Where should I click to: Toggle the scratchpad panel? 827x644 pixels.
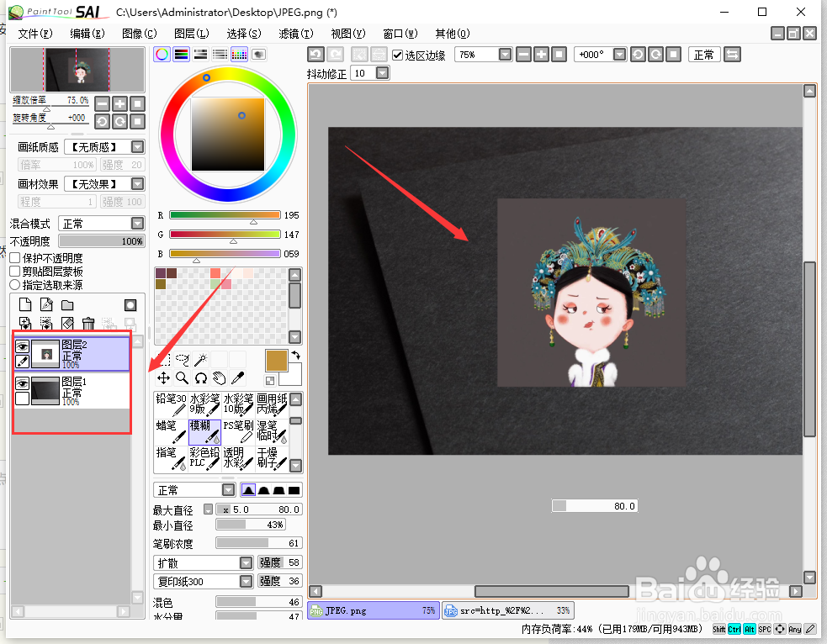tap(258, 55)
